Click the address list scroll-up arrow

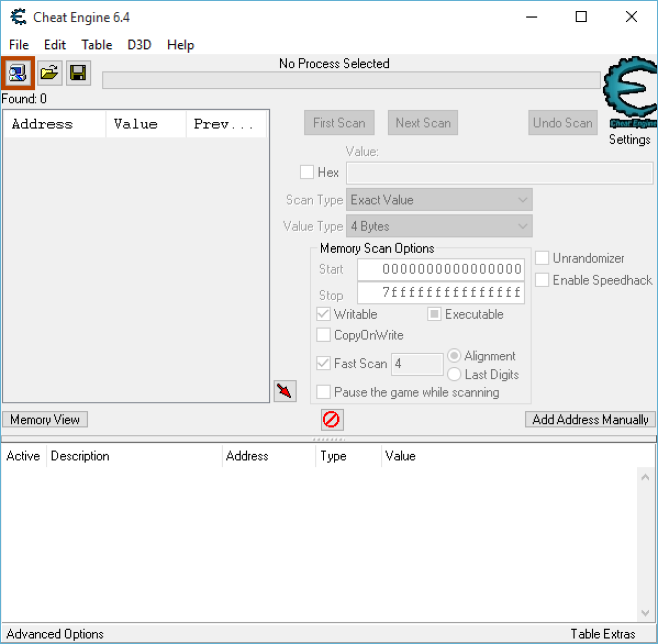click(x=645, y=477)
